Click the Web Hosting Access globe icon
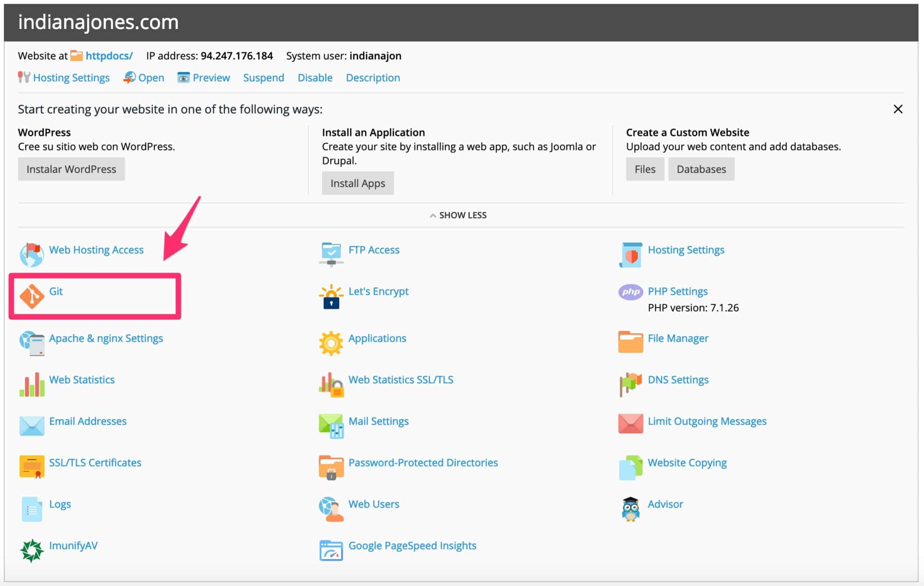Viewport: 924px width, 586px height. [x=32, y=255]
